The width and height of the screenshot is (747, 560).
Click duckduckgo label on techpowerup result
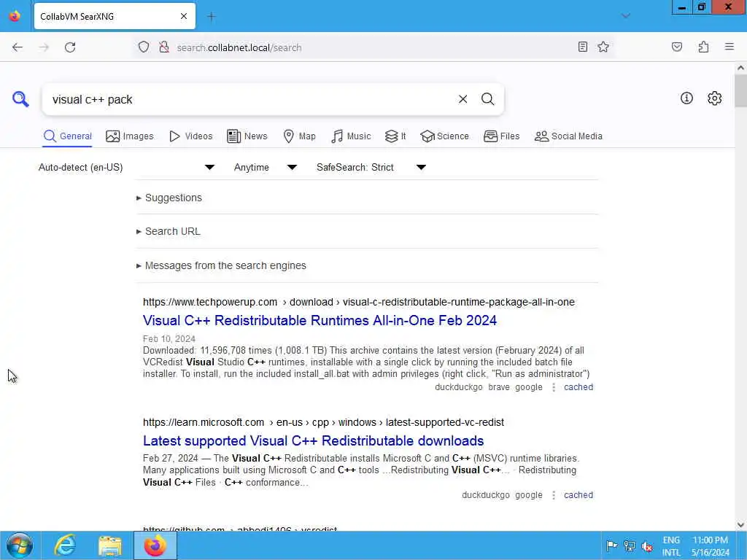pos(458,387)
